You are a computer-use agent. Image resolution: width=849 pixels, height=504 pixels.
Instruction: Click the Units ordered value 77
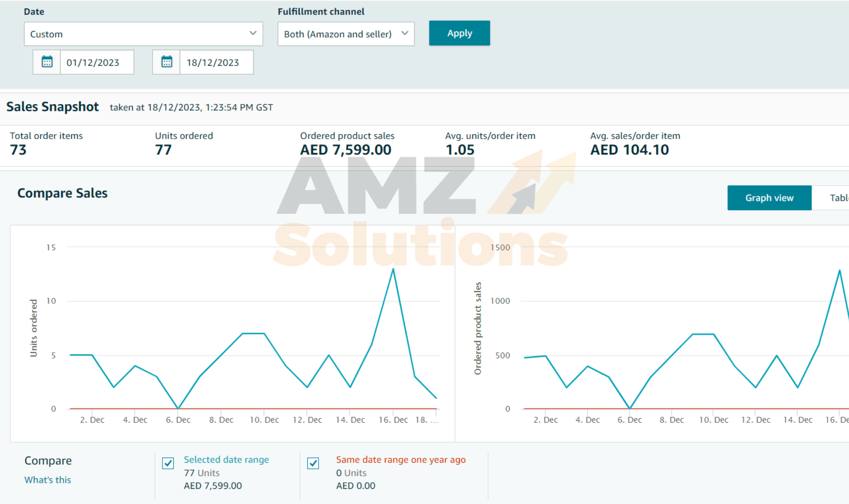tap(163, 150)
